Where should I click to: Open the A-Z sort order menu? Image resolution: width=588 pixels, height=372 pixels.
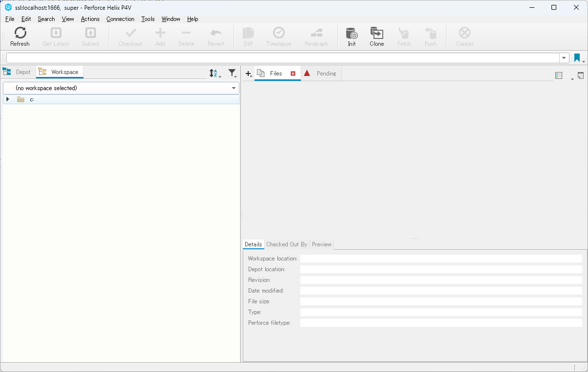(215, 73)
